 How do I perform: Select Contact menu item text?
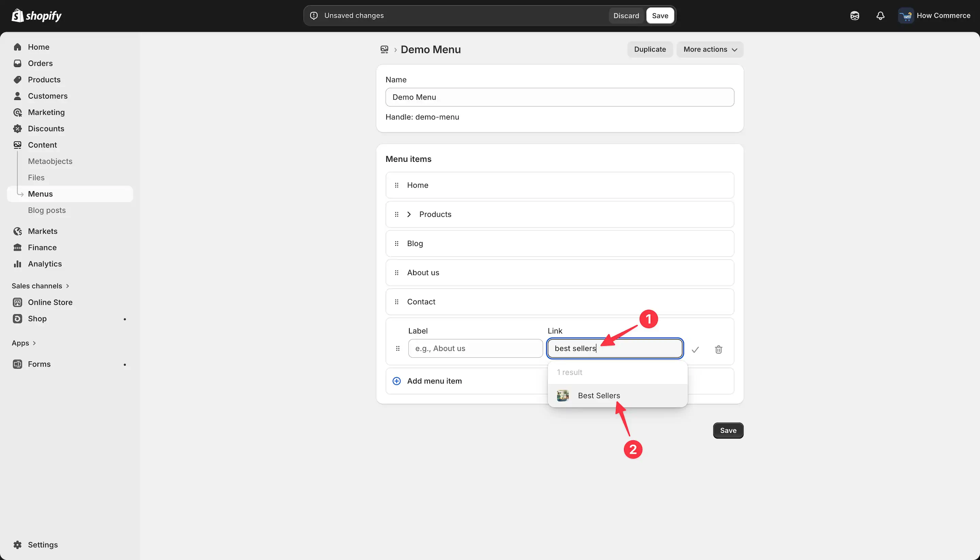421,302
